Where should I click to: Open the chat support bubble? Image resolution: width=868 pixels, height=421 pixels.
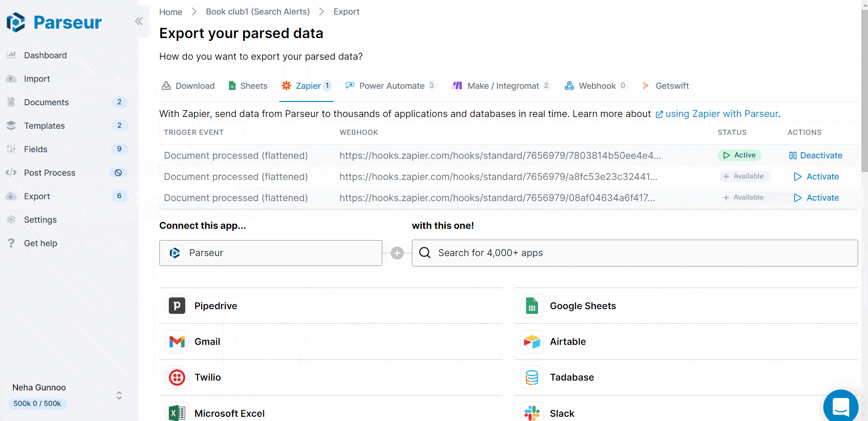coord(840,406)
